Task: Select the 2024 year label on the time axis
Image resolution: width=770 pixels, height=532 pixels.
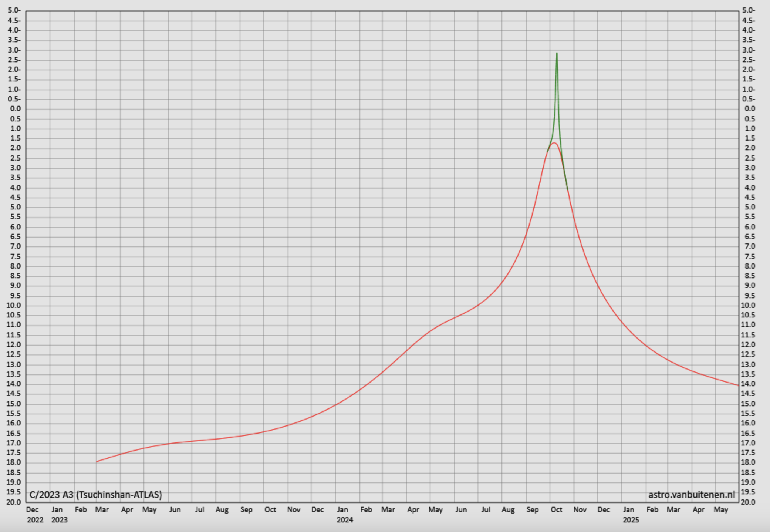Action: (x=345, y=520)
